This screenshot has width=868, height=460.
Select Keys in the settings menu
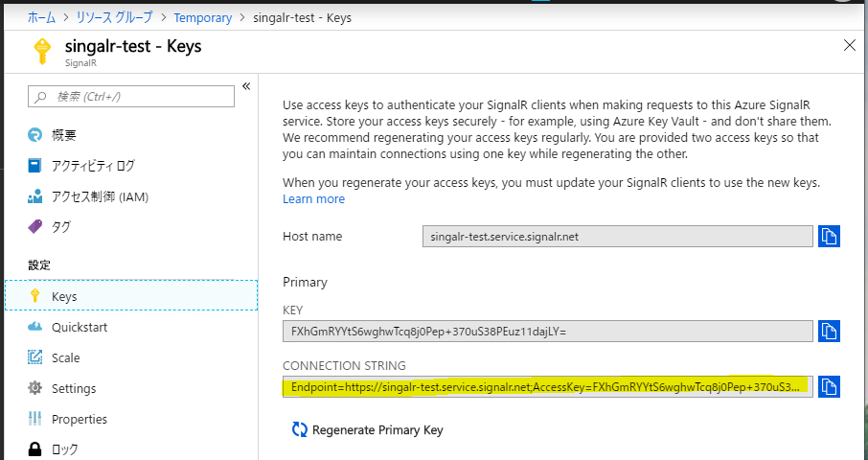(x=131, y=295)
